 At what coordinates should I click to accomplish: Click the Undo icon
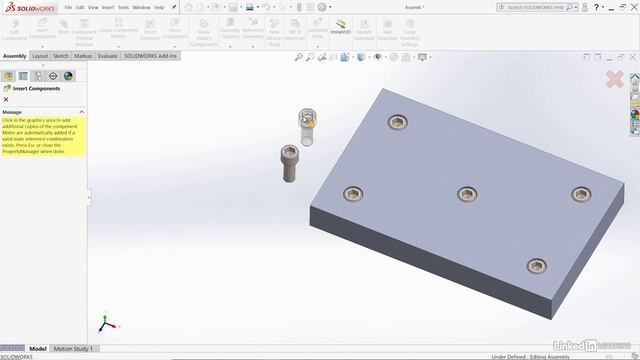pyautogui.click(x=266, y=7)
